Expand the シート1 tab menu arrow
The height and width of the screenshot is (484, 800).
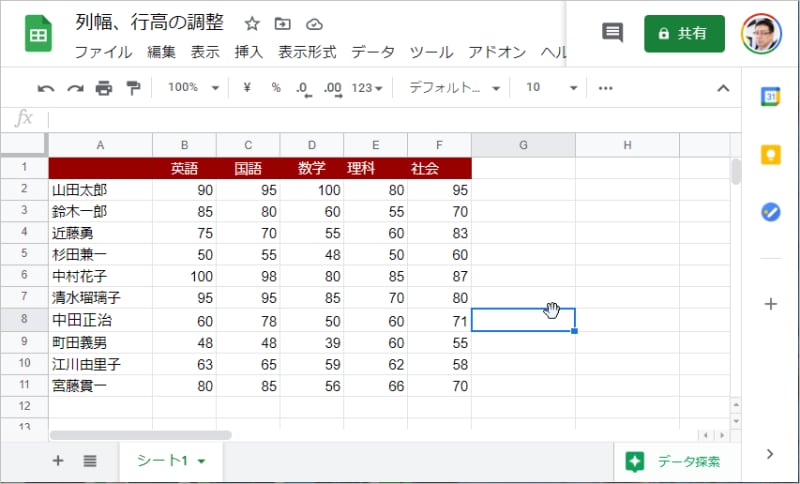(202, 462)
